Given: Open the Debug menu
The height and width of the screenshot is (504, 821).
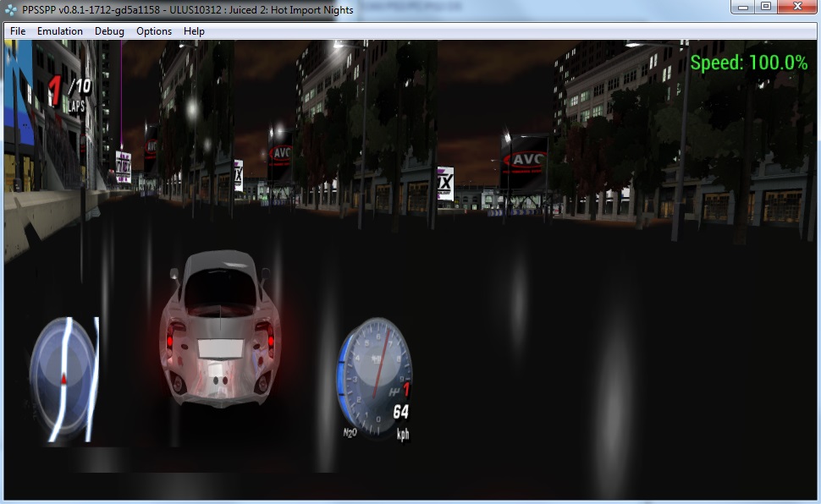Looking at the screenshot, I should (x=109, y=31).
